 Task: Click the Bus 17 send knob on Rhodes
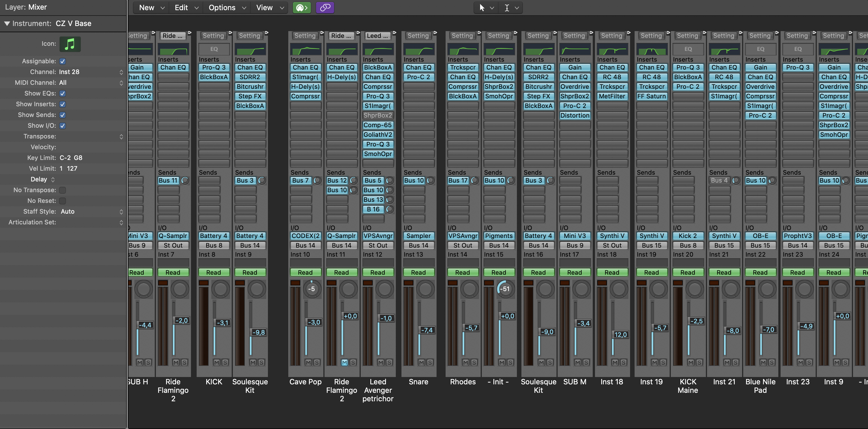point(474,180)
